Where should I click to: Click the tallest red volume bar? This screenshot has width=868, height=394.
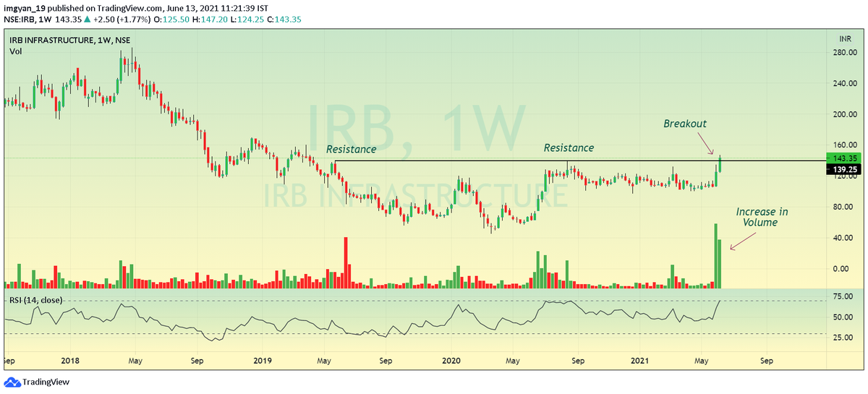coord(346,262)
